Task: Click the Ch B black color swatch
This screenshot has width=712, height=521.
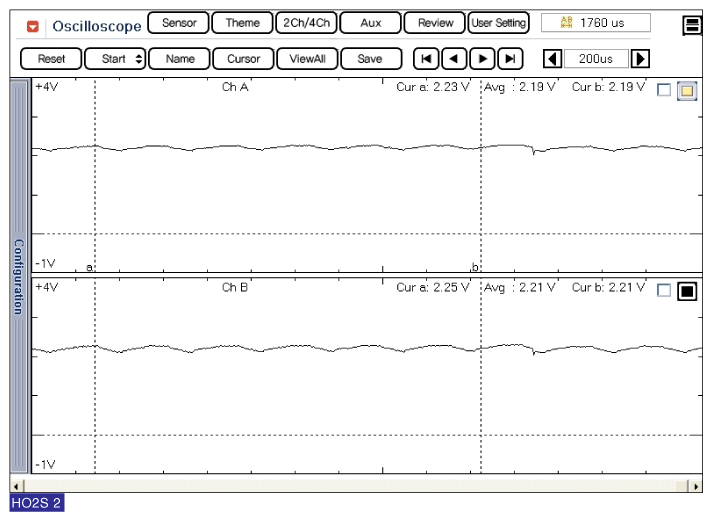Action: point(687,291)
